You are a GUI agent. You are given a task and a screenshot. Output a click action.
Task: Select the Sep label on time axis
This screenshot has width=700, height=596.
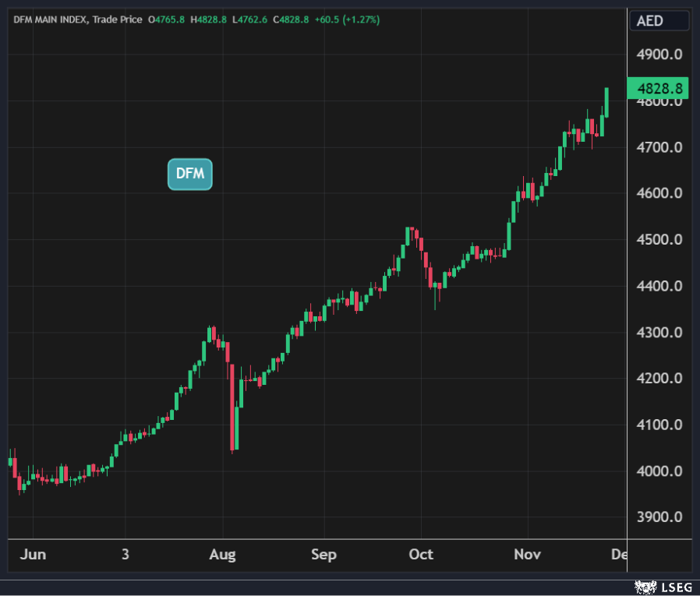point(323,555)
